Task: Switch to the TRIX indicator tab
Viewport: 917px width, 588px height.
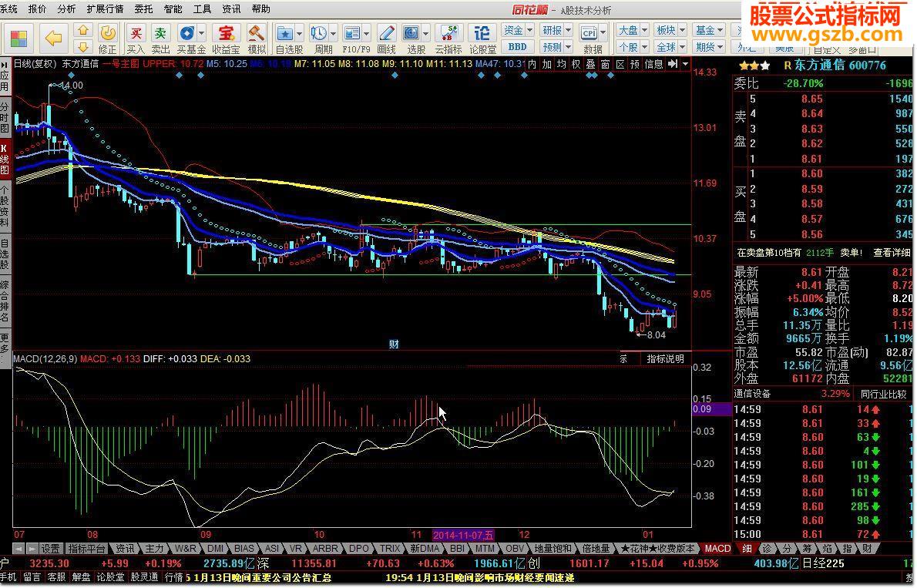Action: pos(389,549)
